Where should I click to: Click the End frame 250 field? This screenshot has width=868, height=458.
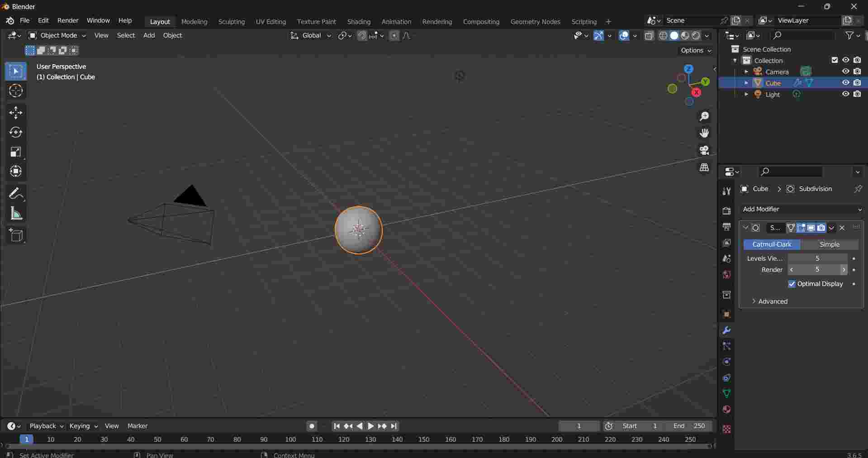[689, 426]
